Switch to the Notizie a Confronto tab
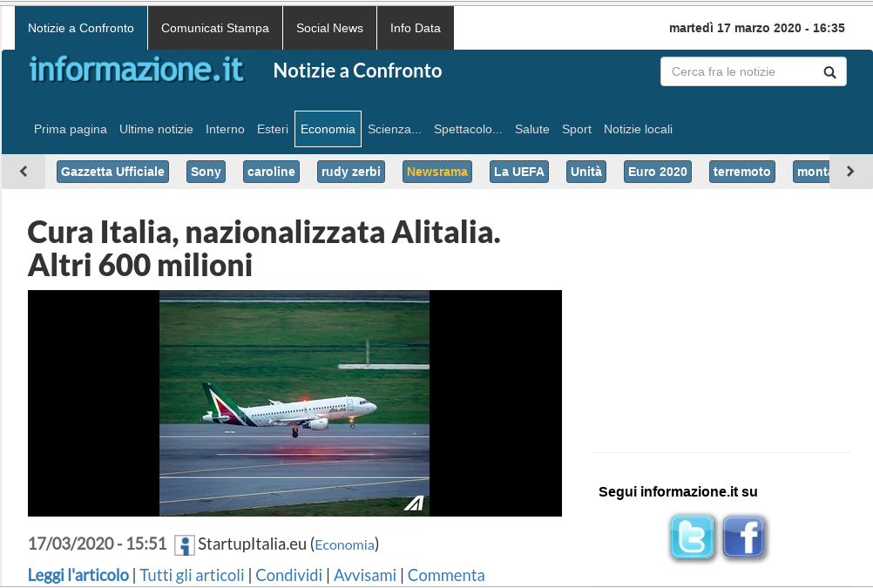This screenshot has height=588, width=873. pos(81,28)
